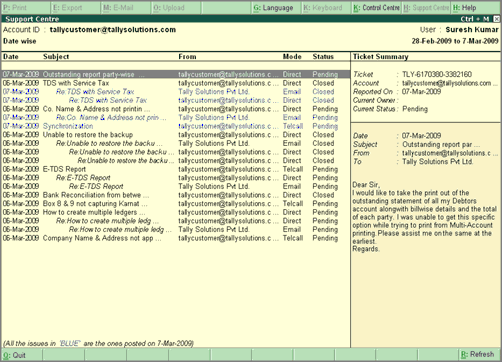Open the H: Help button

click(476, 8)
